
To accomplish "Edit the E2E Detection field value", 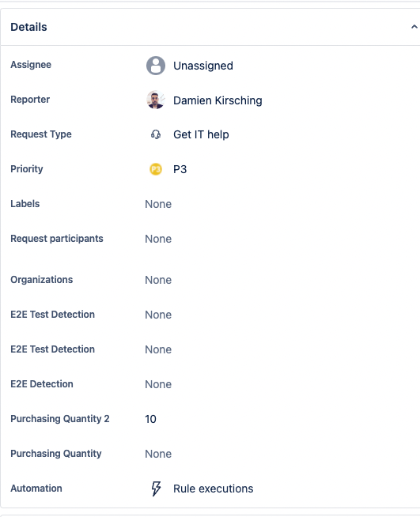I will click(158, 384).
